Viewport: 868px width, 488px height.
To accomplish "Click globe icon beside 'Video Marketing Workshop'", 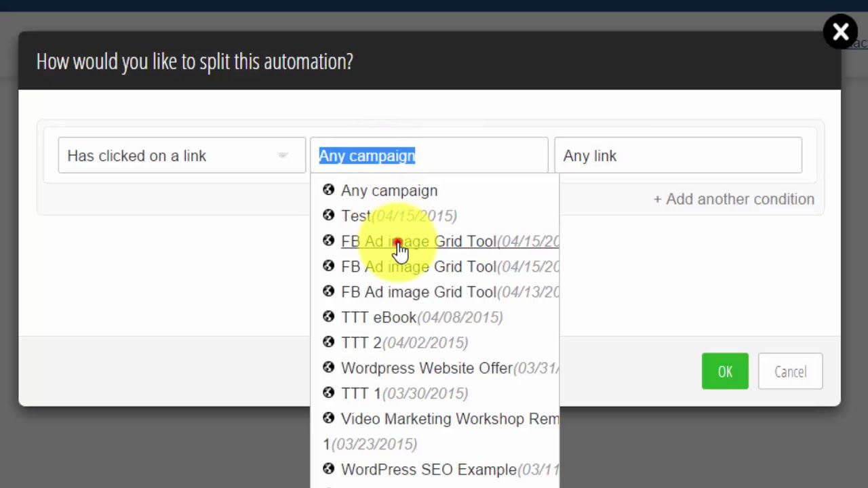I will (329, 418).
